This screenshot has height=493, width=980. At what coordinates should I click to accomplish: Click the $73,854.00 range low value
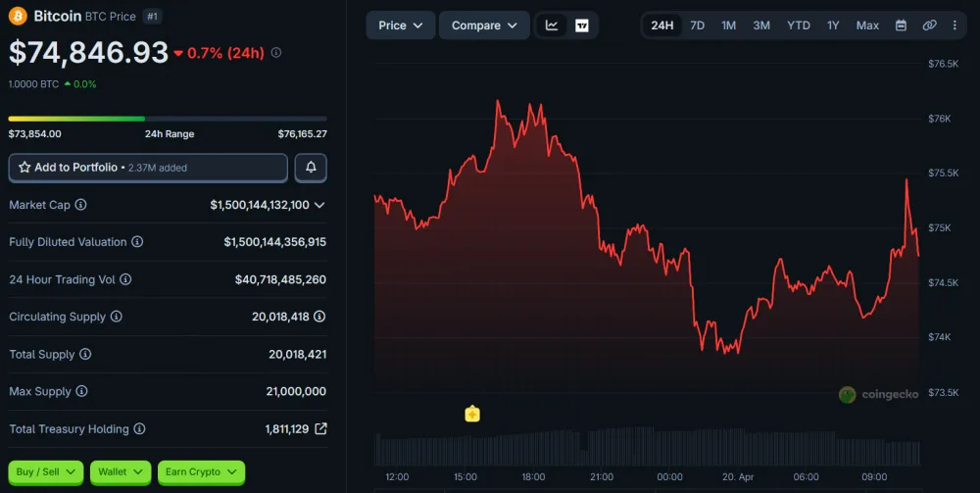point(35,133)
